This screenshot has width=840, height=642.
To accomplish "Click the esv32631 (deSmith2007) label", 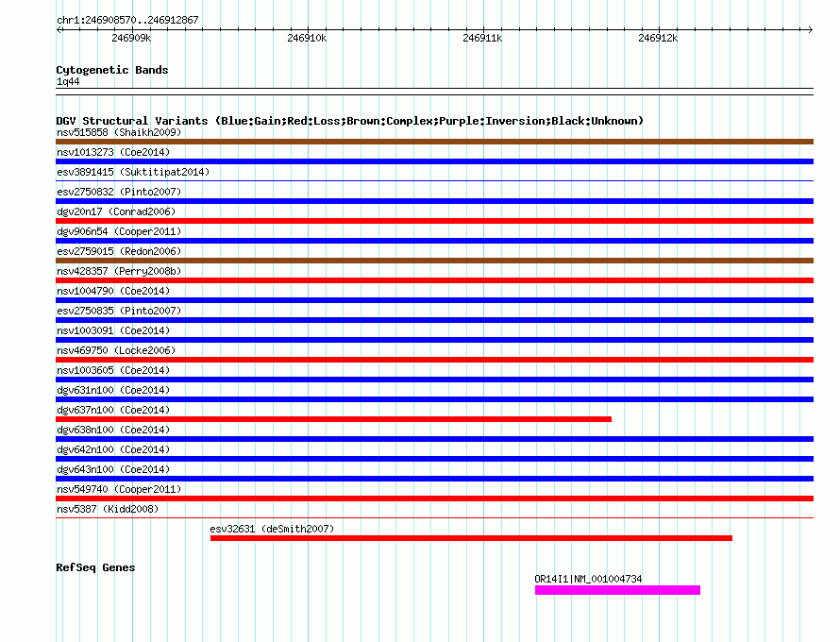I will pos(272,529).
